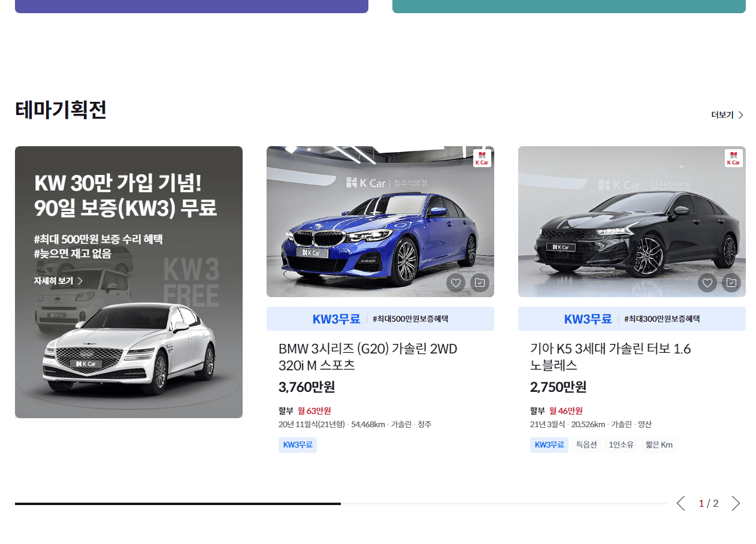Click the K Car badge on the BMW photo
Image resolution: width=756 pixels, height=544 pixels.
point(482,158)
